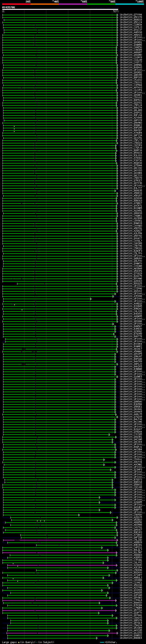This screenshot has width=146, height=644.
Task: Select the AV435706 query label
Action: [x=8, y=7]
